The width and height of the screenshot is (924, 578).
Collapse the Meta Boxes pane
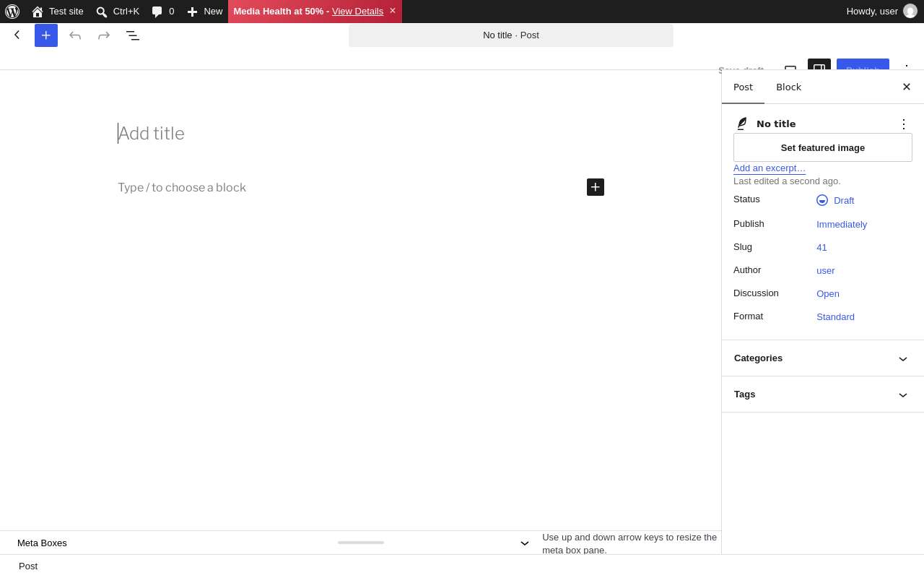(x=525, y=543)
